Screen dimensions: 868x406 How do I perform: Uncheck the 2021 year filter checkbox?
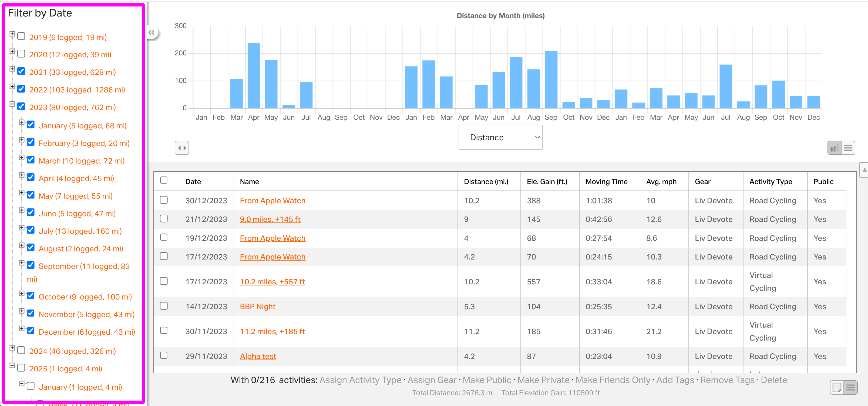pos(21,71)
